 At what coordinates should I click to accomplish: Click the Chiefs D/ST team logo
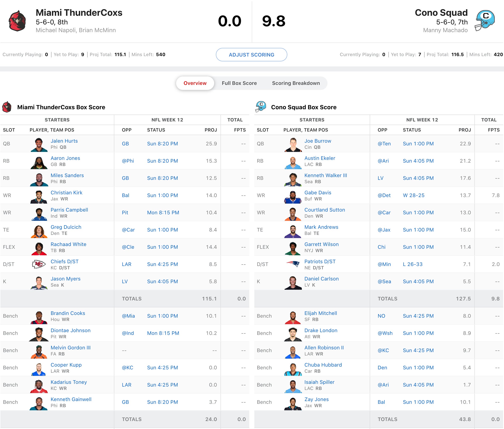(x=39, y=264)
